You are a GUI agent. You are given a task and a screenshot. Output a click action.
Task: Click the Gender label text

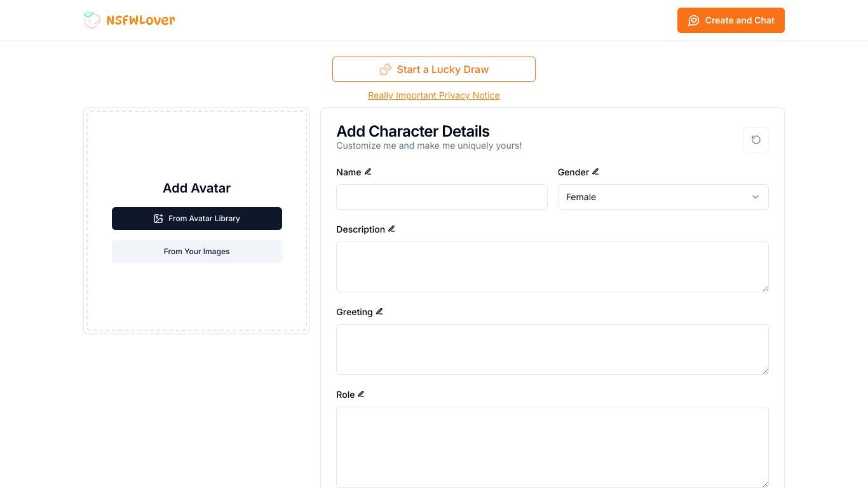pyautogui.click(x=573, y=172)
